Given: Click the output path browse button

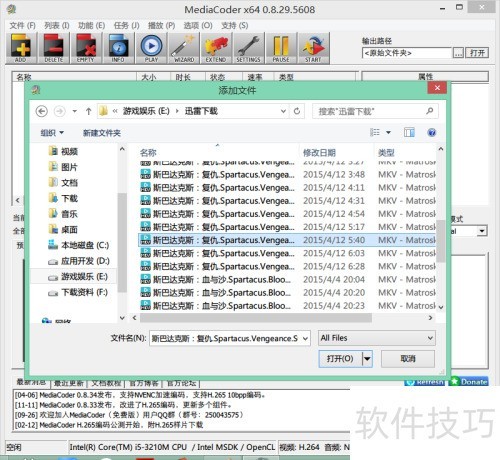Looking at the screenshot, I should click(x=459, y=53).
